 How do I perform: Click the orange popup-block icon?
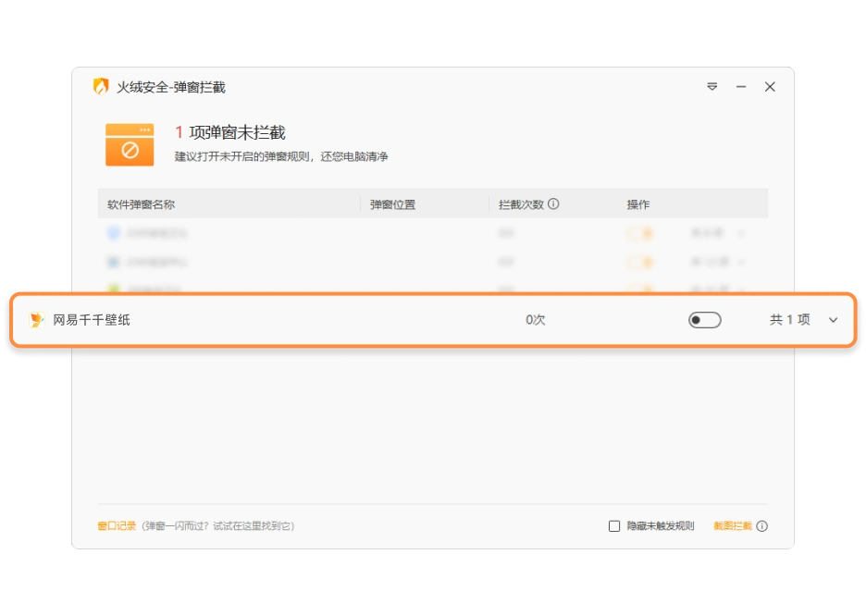tap(130, 144)
